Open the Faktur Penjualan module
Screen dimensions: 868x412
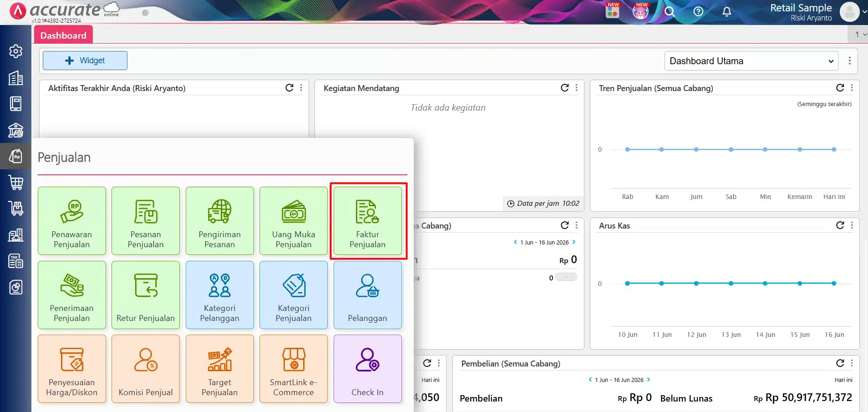(367, 221)
